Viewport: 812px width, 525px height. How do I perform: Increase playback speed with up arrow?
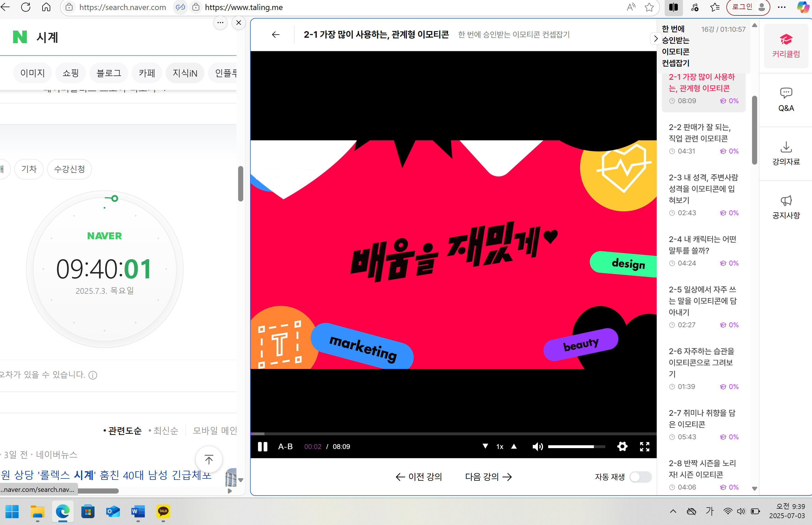click(x=514, y=446)
